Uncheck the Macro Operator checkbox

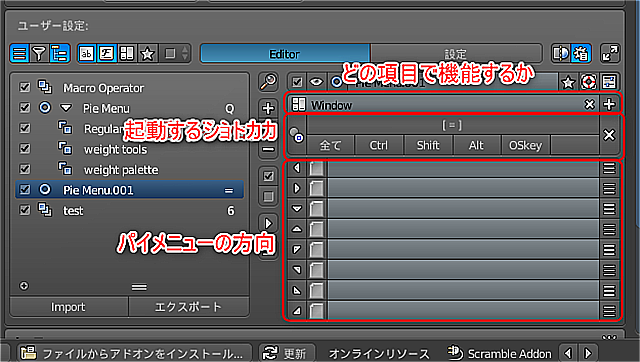click(x=24, y=87)
